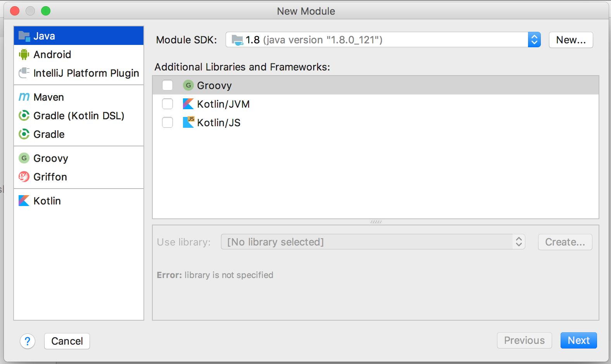Select Java module type
Viewport: 611px width, 364px height.
79,36
